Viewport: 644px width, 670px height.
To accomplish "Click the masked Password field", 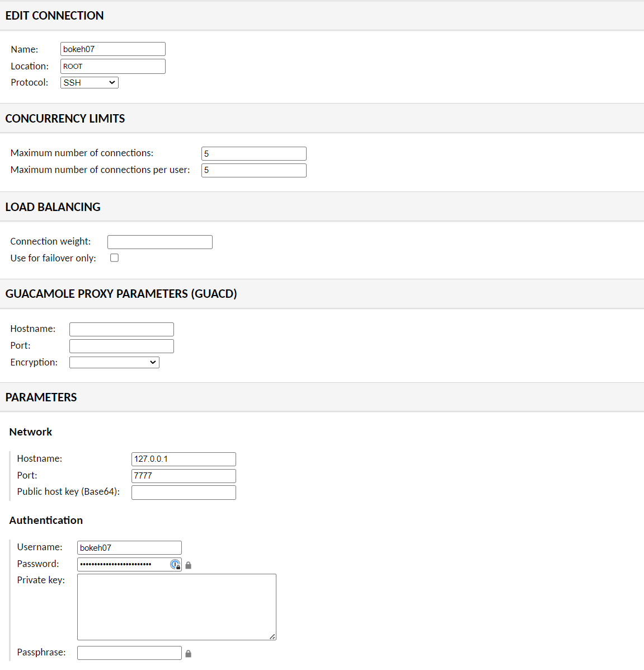I will [x=123, y=564].
